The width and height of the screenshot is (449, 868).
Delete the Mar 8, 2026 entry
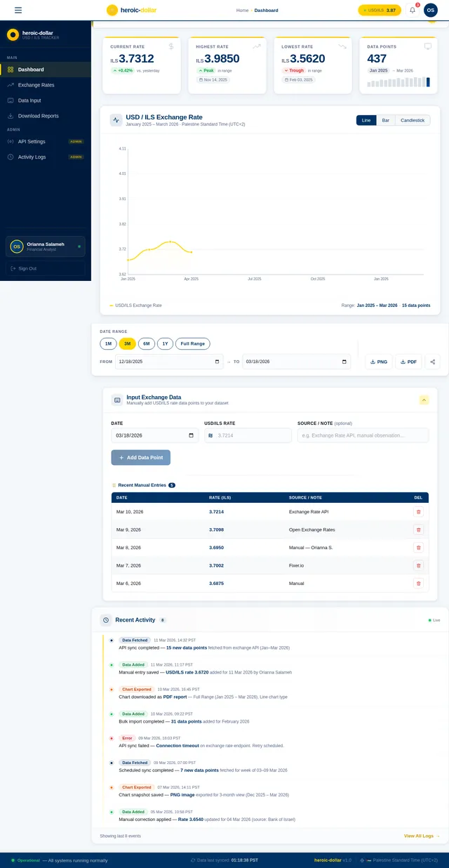coord(419,547)
